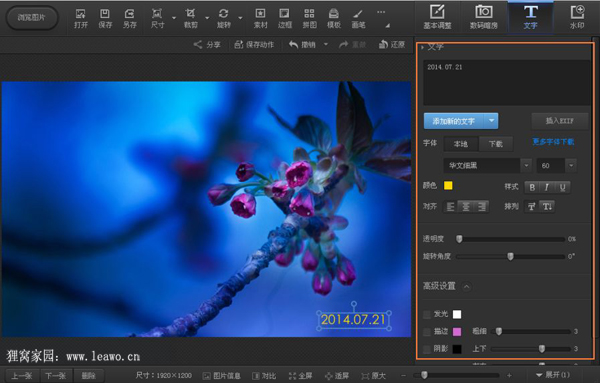Viewport: 600px width, 383px height.
Task: Toggle underline U text style
Action: pos(562,187)
